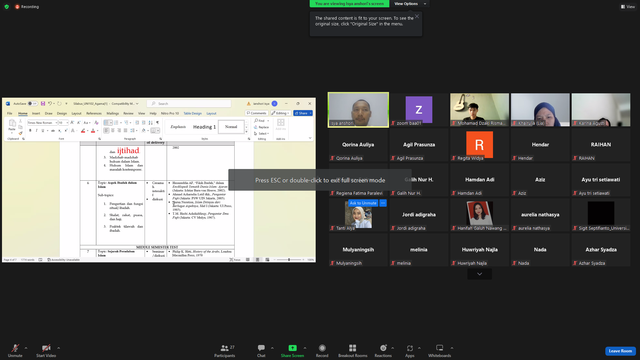The width and height of the screenshot is (640, 360).
Task: Click the Undo icon in Word
Action: (50, 104)
